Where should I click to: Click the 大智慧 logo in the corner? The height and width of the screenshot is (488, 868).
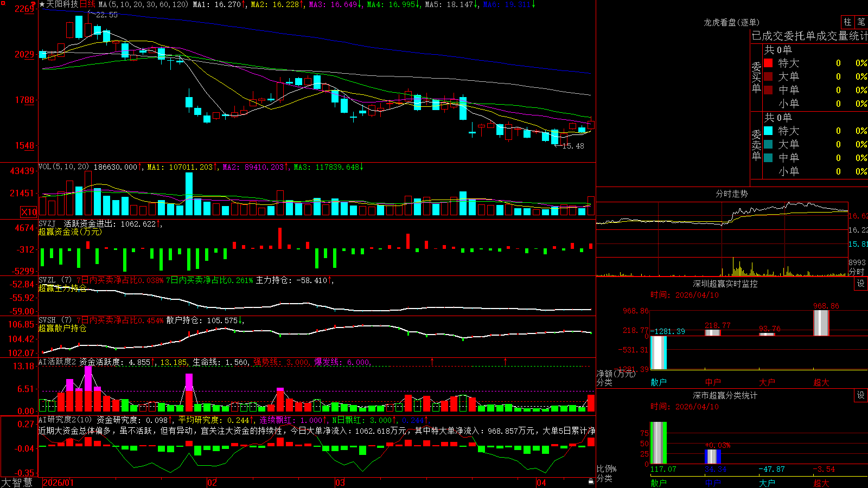pyautogui.click(x=17, y=483)
